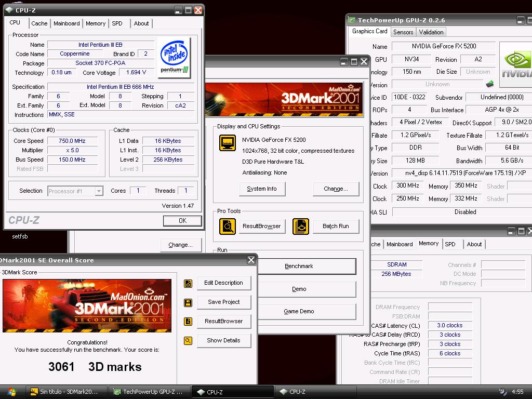Click the NVIDIA SLI Disabled field

[462, 212]
